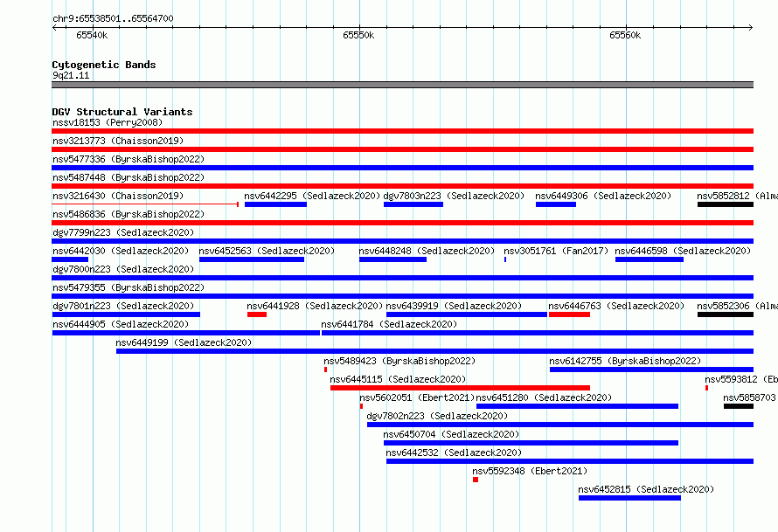Click the nssv18153 (Perry2008) variant label
This screenshot has width=778, height=532.
click(108, 122)
